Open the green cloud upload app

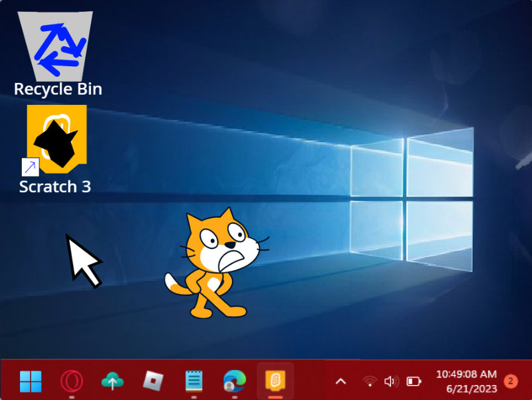(x=113, y=381)
